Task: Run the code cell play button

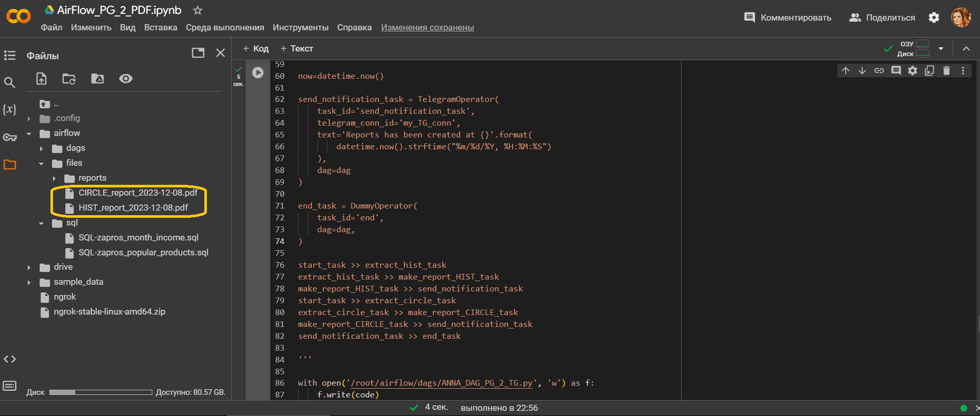Action: (258, 73)
